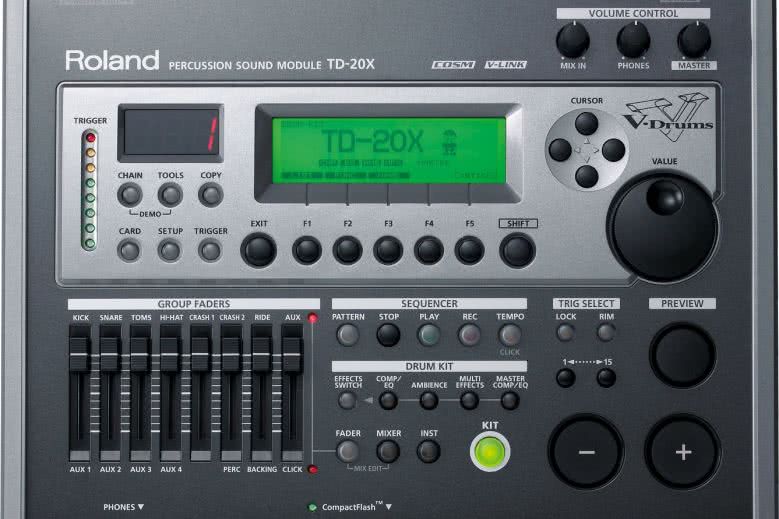Click the cursor right button
779x519 pixels.
(x=613, y=149)
